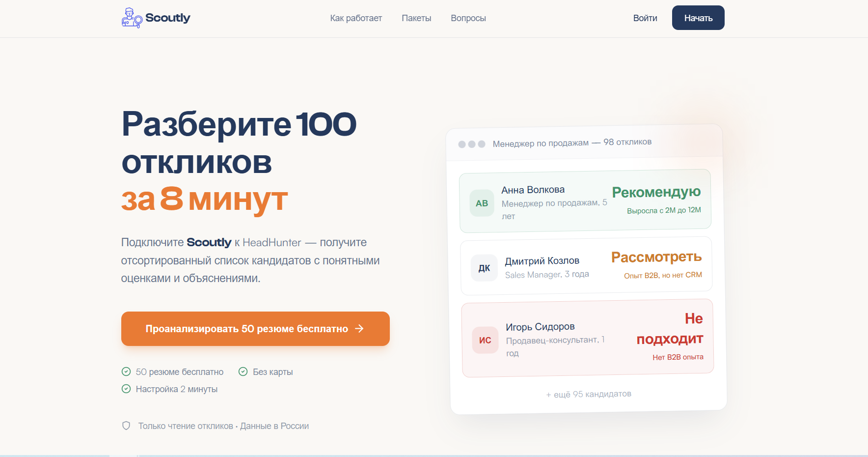The image size is (868, 457).
Task: Click the Начать button
Action: tap(698, 18)
